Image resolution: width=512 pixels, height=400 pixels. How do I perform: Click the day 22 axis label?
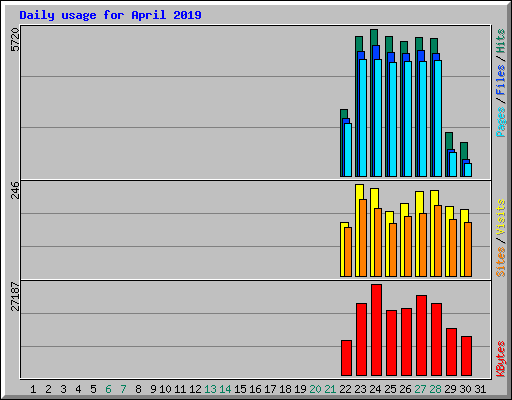345,389
